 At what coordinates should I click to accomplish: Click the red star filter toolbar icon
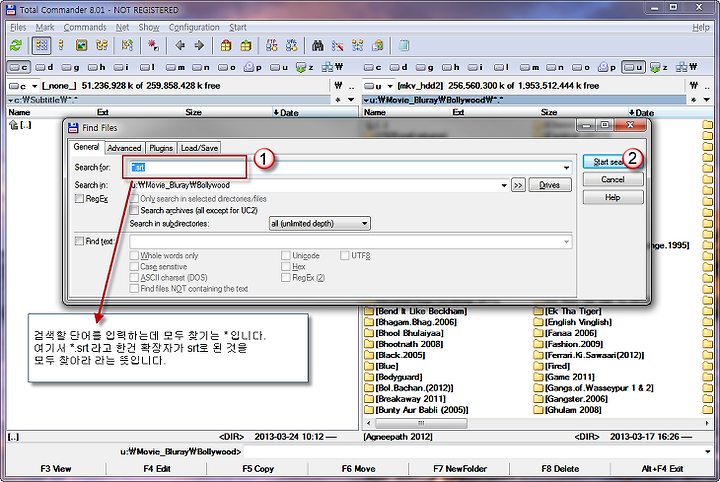tap(153, 45)
